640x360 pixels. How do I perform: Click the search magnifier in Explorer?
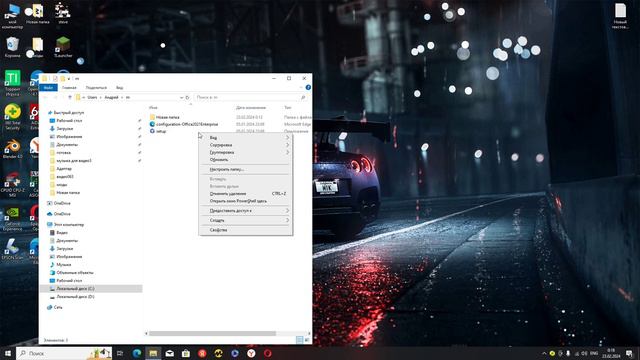(x=303, y=98)
